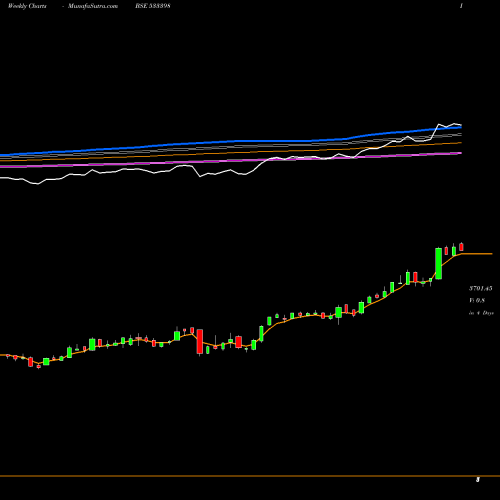
Task: Click the price value 3701.45
Action: pyautogui.click(x=480, y=288)
